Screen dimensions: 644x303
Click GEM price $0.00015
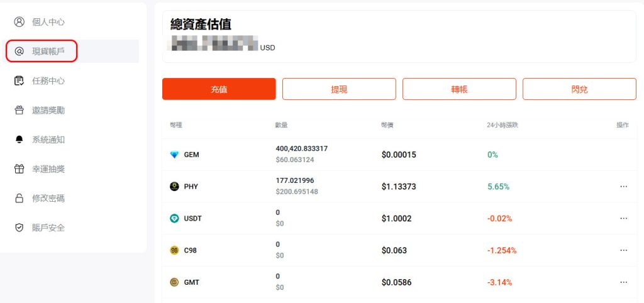pyautogui.click(x=399, y=155)
